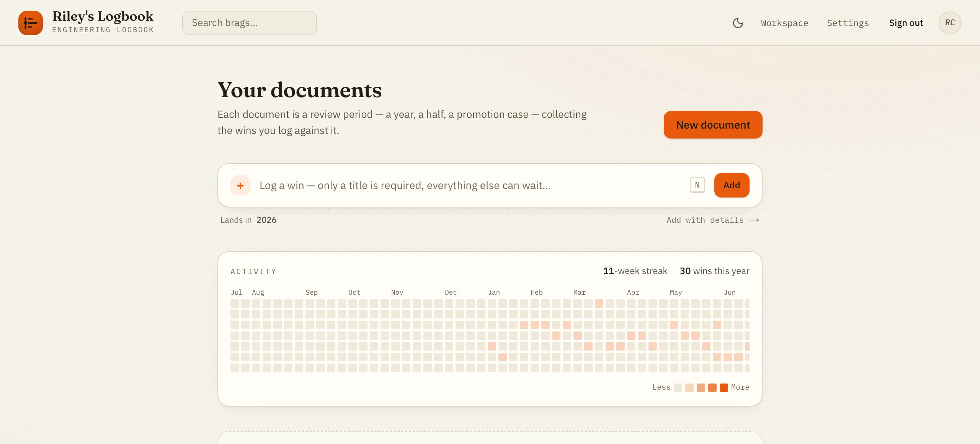The image size is (980, 444).
Task: Click the ACTIVITY heading
Action: (253, 272)
